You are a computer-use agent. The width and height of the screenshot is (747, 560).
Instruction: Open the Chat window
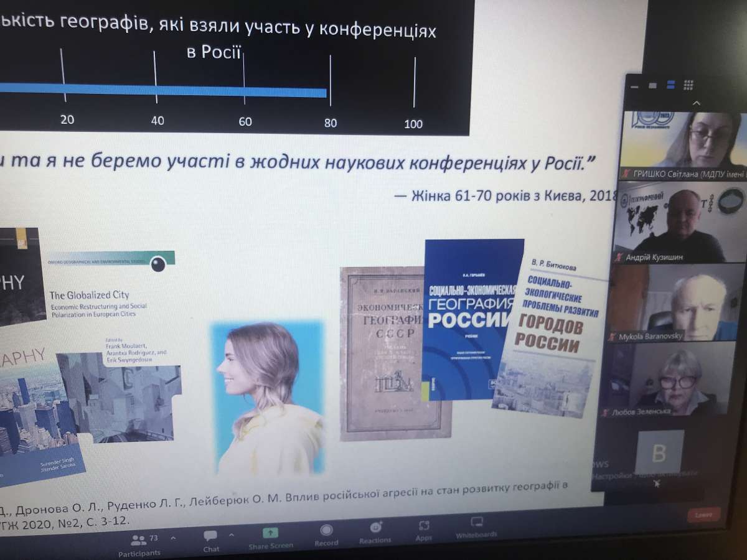point(210,536)
